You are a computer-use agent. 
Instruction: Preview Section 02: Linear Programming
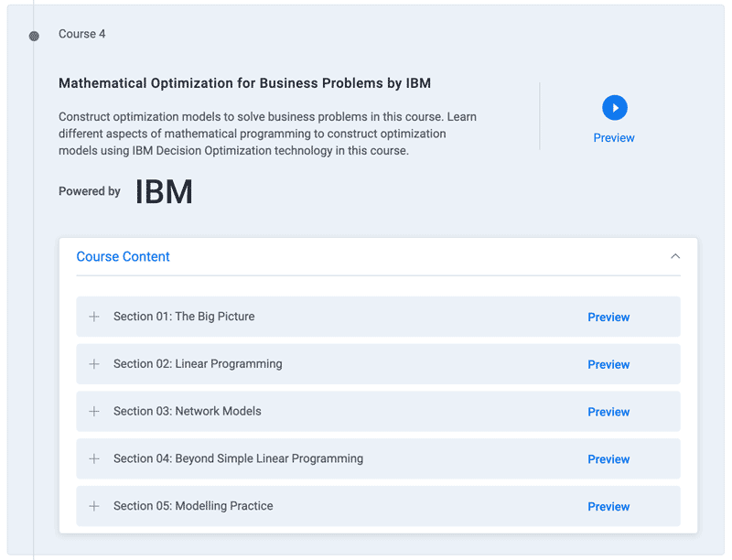[608, 364]
